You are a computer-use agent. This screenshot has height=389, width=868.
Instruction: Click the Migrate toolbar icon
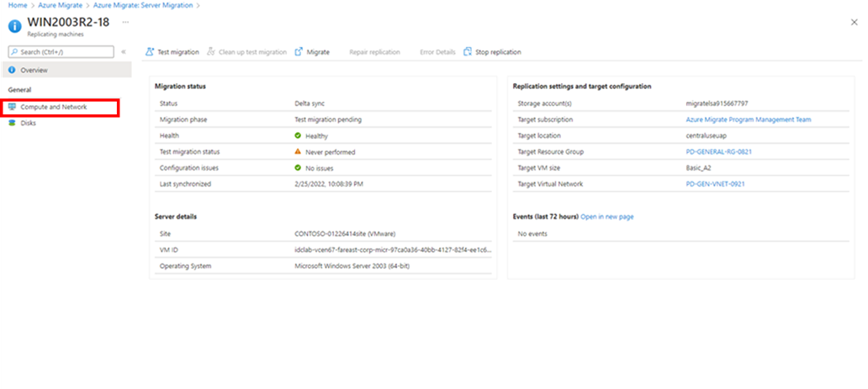[x=299, y=52]
